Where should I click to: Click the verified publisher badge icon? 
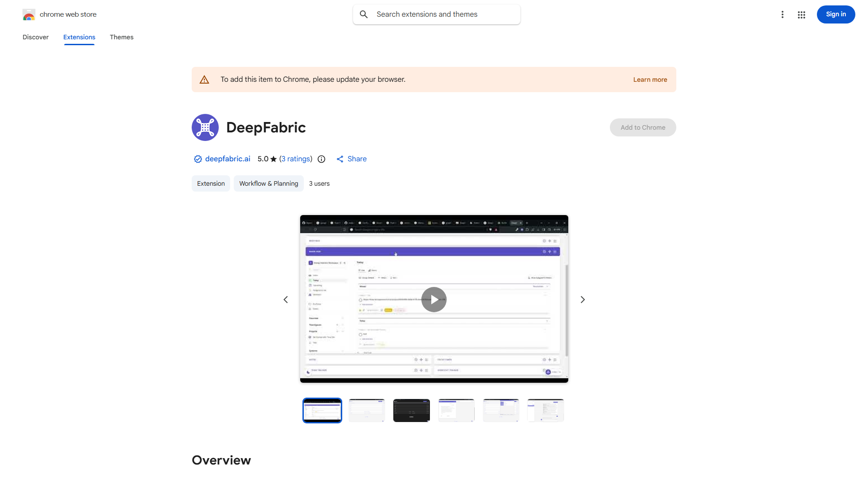point(198,159)
